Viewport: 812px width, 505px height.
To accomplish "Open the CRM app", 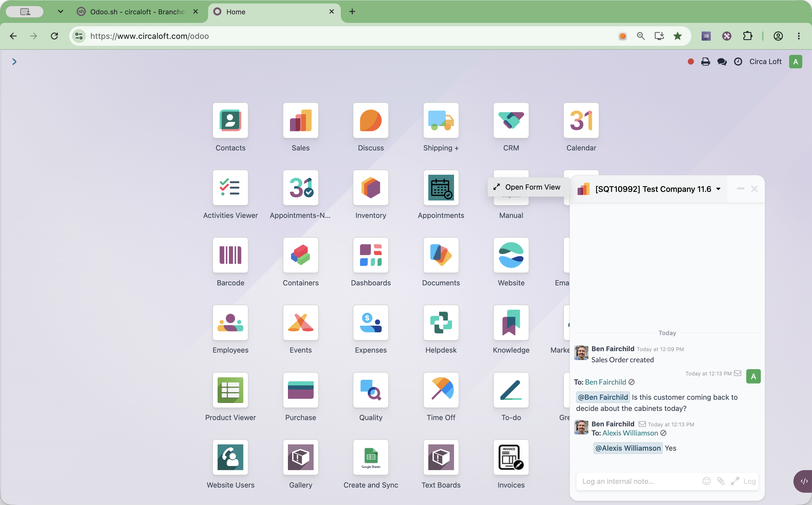I will [511, 120].
